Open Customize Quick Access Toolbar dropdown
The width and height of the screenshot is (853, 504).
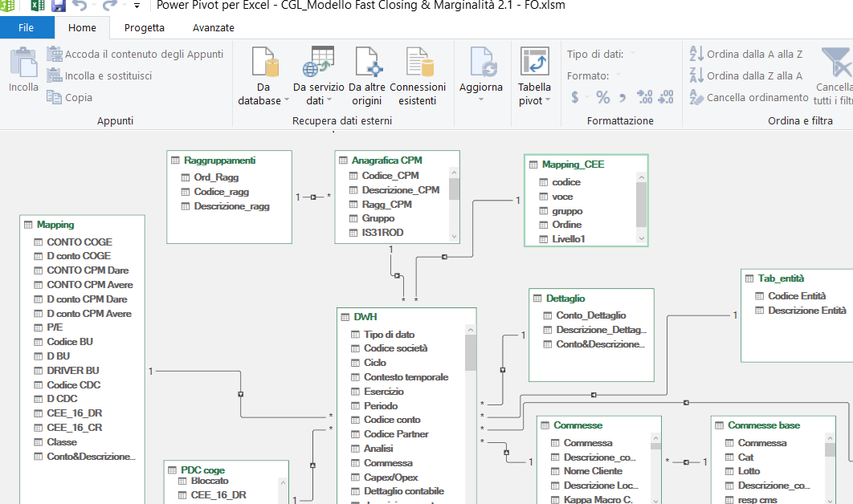pos(137,6)
